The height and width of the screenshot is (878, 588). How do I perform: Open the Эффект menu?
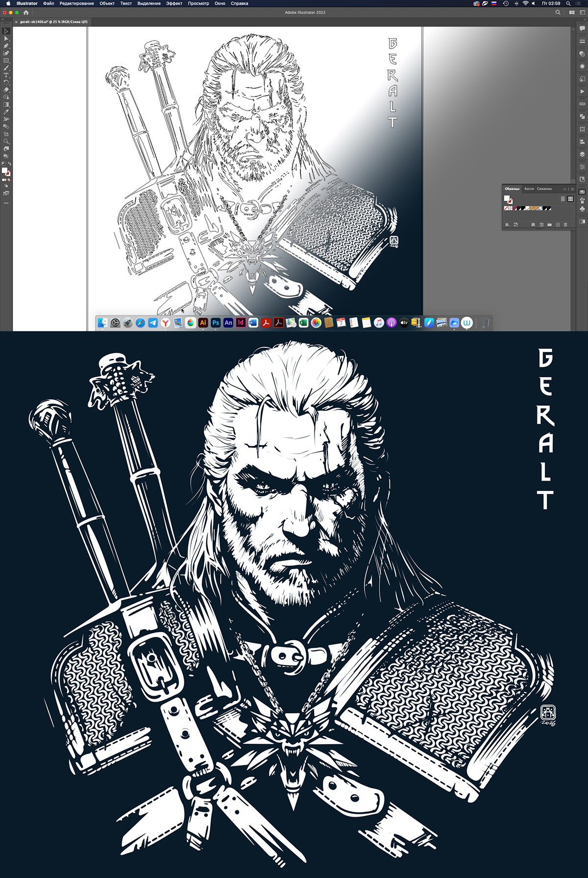tap(174, 3)
